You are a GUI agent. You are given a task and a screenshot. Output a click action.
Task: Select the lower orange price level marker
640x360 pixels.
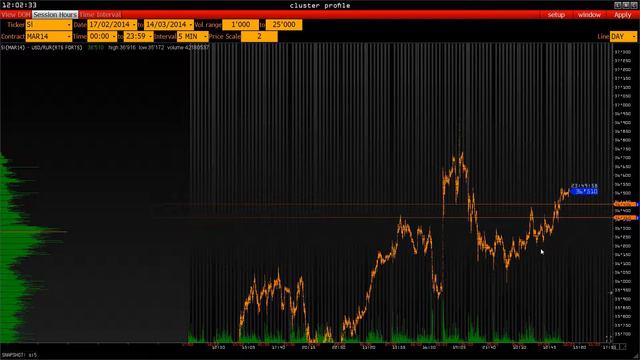coord(626,218)
